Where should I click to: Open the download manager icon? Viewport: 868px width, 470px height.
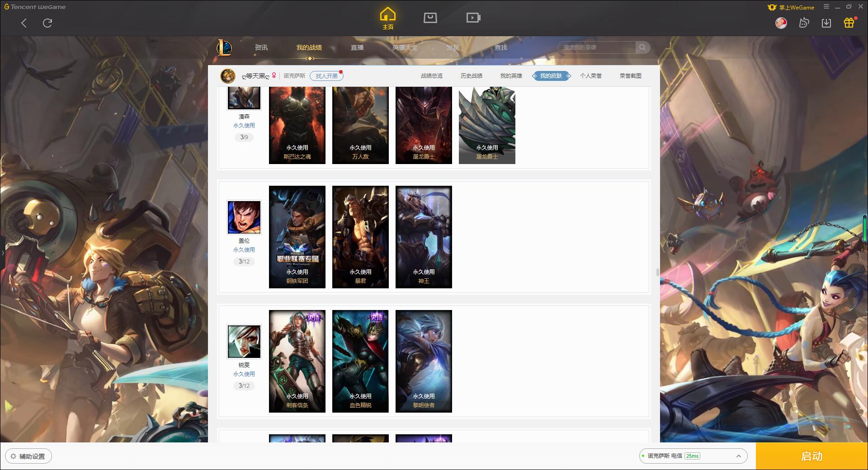[826, 23]
